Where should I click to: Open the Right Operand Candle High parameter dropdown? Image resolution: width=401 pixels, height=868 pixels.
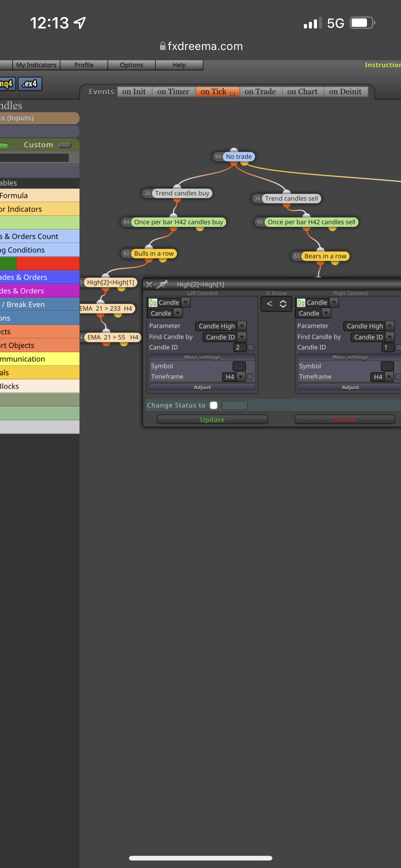tap(390, 326)
